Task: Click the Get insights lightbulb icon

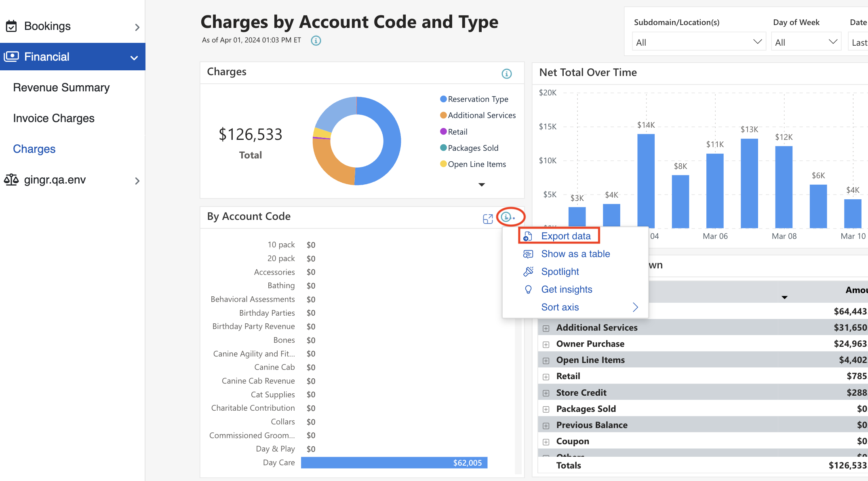Action: [528, 289]
